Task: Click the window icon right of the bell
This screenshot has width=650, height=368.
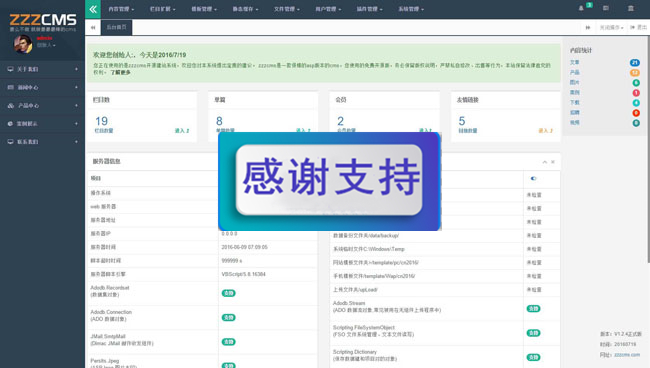Action: pos(606,8)
